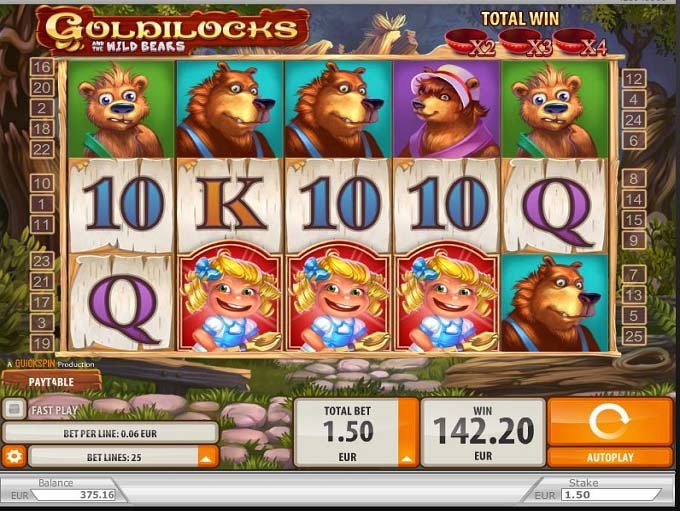This screenshot has height=511, width=680.
Task: Click the Stake amount field
Action: click(x=610, y=495)
